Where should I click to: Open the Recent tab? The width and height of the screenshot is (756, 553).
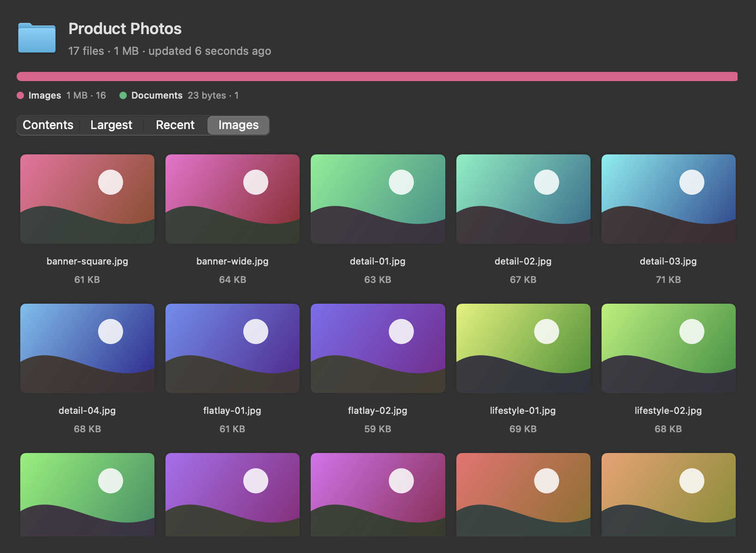point(175,125)
